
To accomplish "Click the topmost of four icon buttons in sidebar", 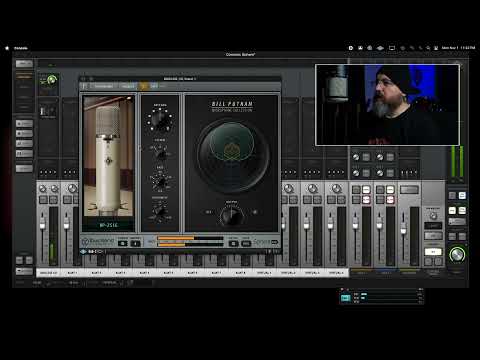I will [x=24, y=124].
